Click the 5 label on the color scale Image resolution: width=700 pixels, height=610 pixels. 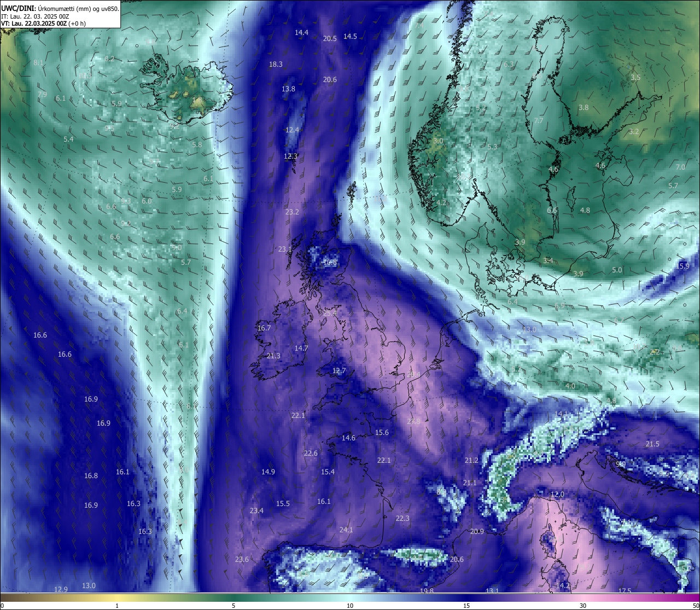click(x=234, y=606)
